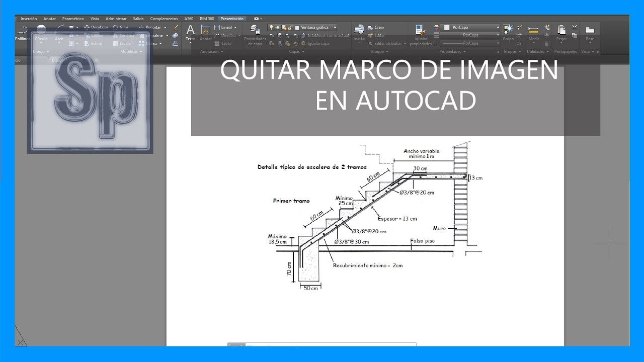Click the Grupo tool
The height and width of the screenshot is (362, 644).
coord(508,33)
